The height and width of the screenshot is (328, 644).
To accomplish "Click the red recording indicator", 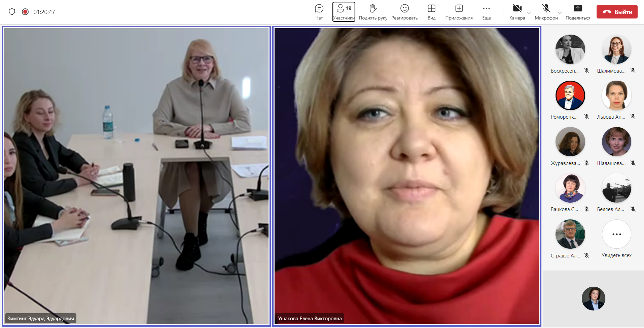I will coord(25,12).
